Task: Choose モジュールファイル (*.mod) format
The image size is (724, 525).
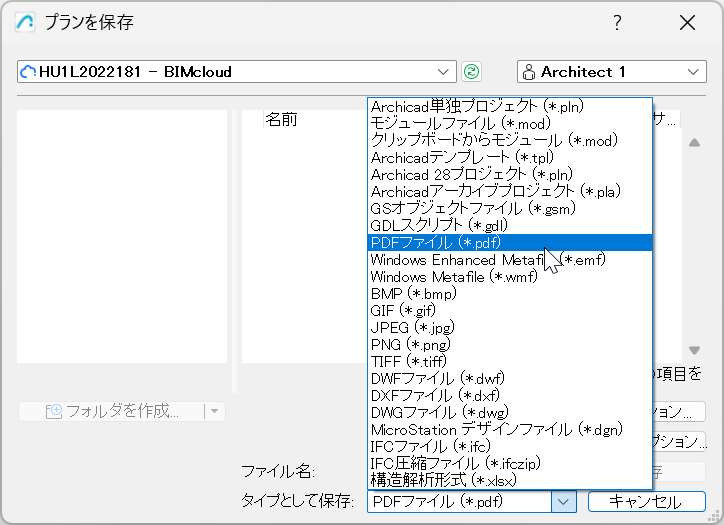Action: (510, 124)
